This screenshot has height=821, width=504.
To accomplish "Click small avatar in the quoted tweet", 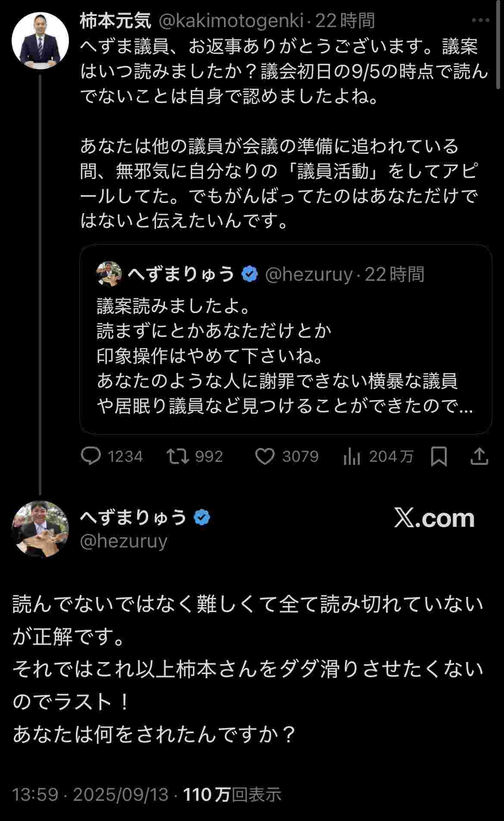I will (109, 274).
